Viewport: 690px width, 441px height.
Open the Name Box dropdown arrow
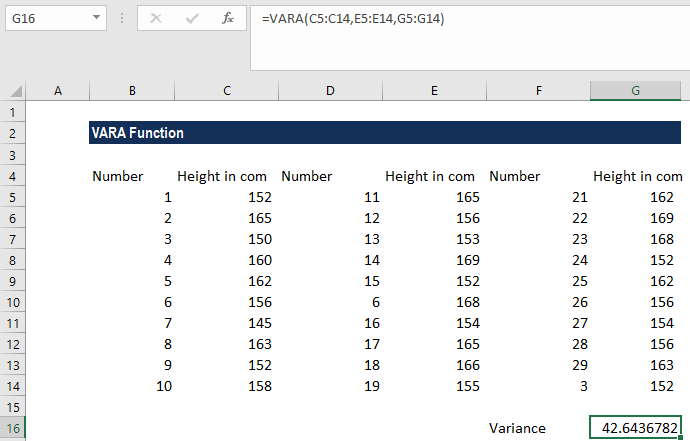[x=95, y=18]
